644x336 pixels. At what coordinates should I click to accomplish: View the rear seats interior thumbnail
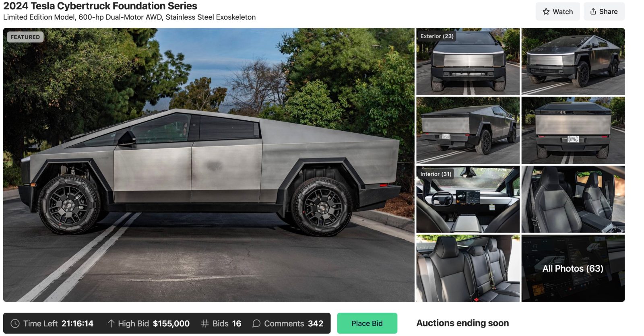point(468,268)
